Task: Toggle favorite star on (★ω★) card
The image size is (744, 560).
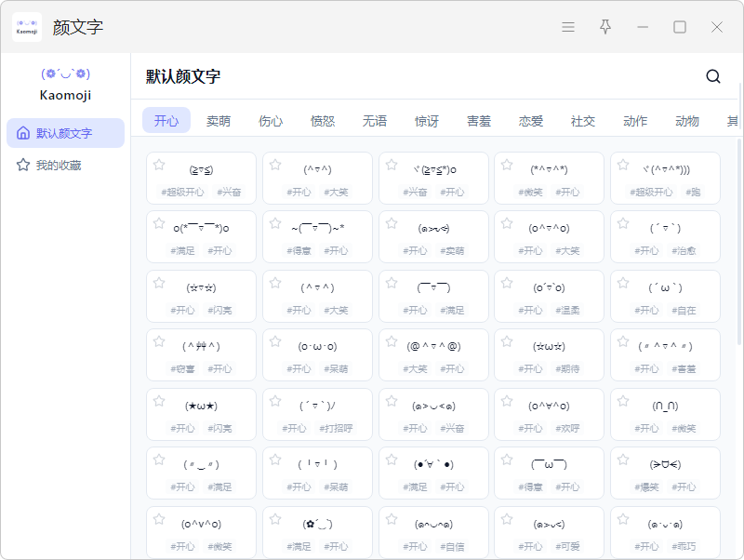Action: click(x=159, y=401)
